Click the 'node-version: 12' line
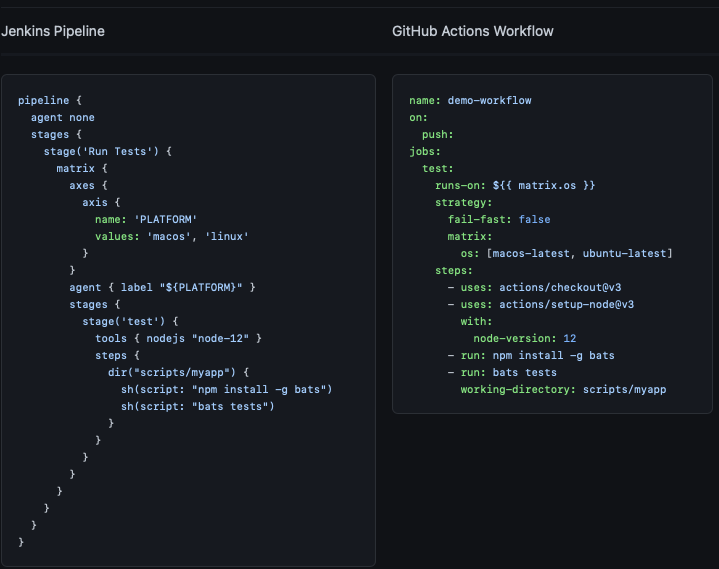The image size is (719, 569). pyautogui.click(x=525, y=338)
